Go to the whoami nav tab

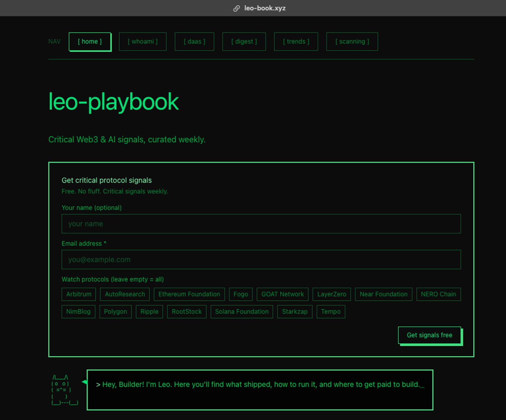click(x=143, y=42)
